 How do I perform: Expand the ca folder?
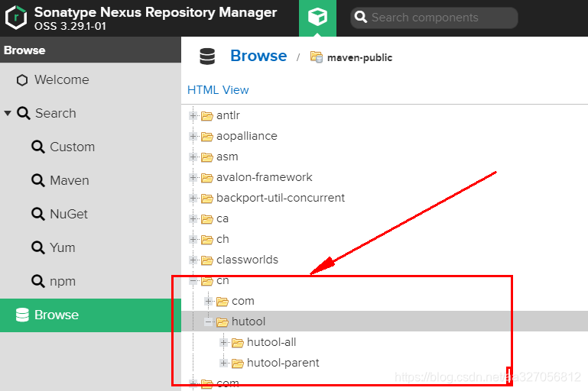point(193,218)
